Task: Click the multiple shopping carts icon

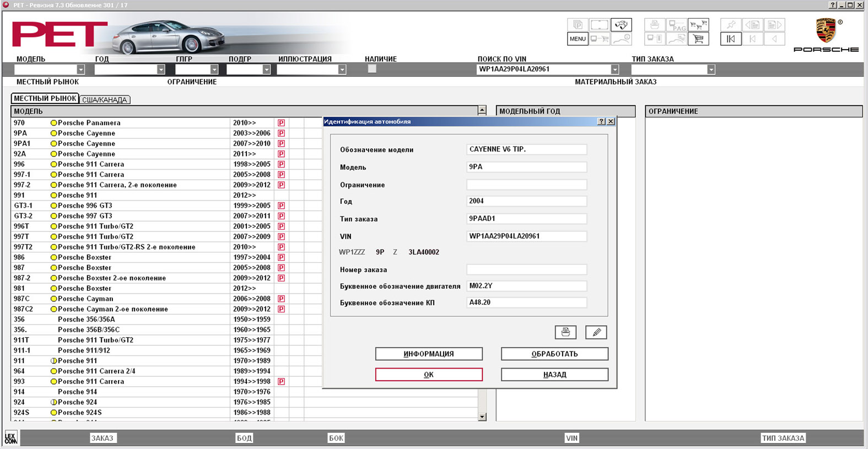Action: (x=698, y=25)
